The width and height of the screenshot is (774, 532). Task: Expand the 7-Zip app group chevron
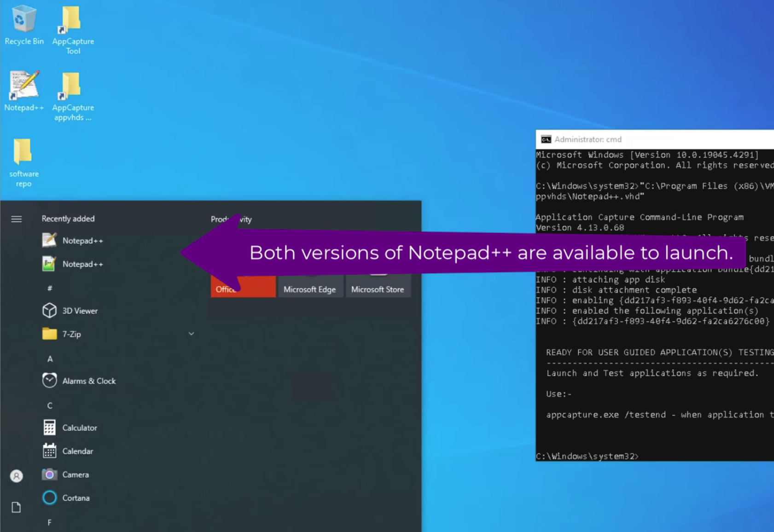pos(192,334)
